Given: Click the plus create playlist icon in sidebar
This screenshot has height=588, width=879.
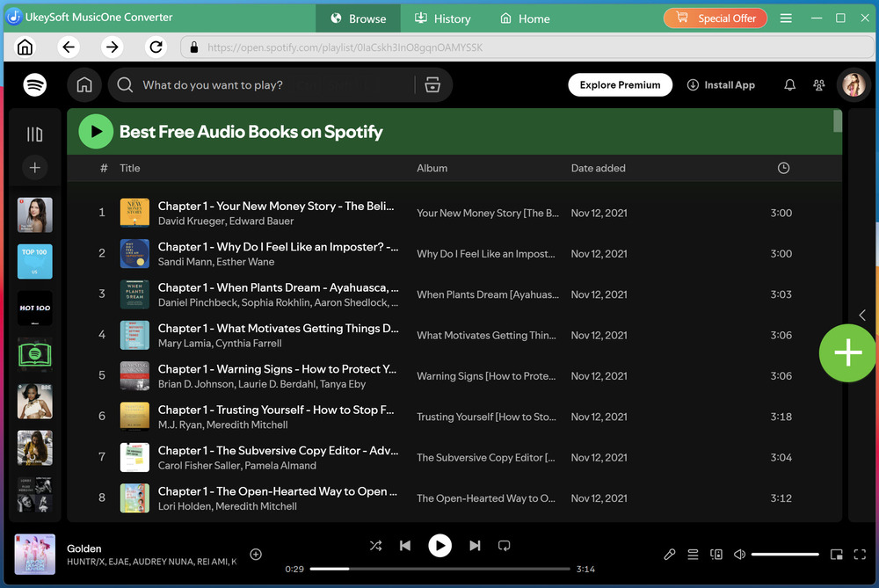Looking at the screenshot, I should pyautogui.click(x=35, y=168).
